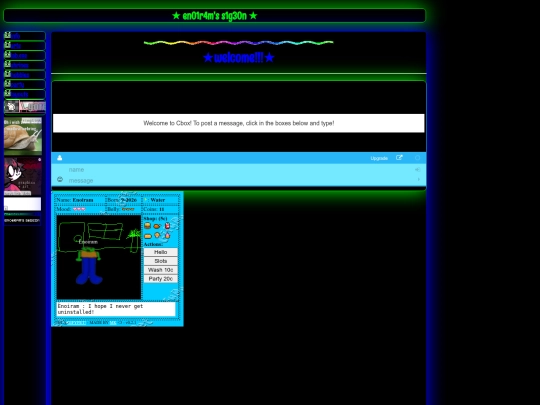Viewport: 540px width, 405px height.
Task: Click the en01r4m's s1g30n title banner
Action: 214,16
